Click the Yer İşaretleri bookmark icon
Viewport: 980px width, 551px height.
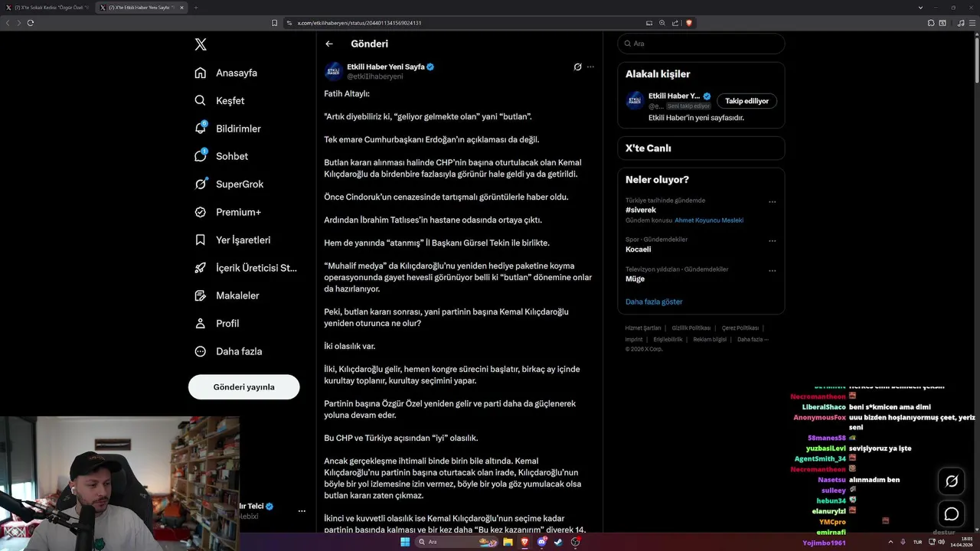(201, 240)
